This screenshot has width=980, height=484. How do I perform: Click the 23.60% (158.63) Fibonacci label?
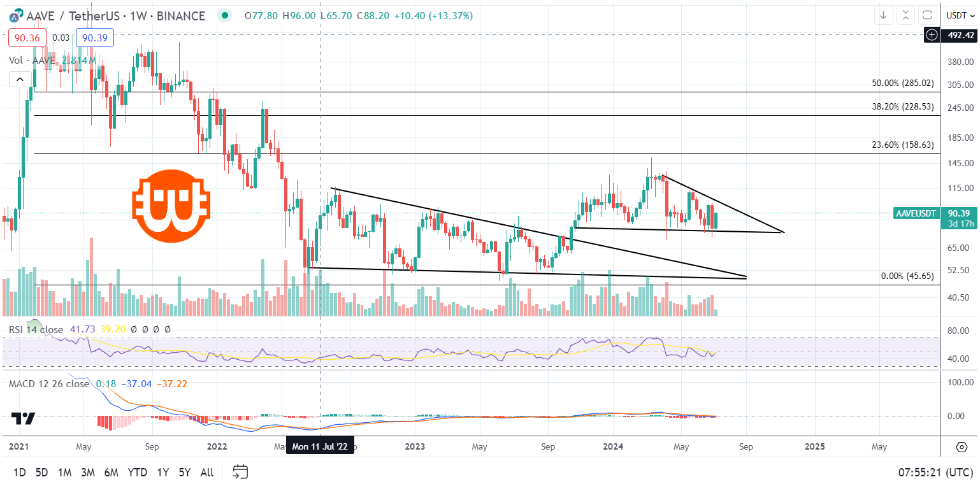click(902, 145)
